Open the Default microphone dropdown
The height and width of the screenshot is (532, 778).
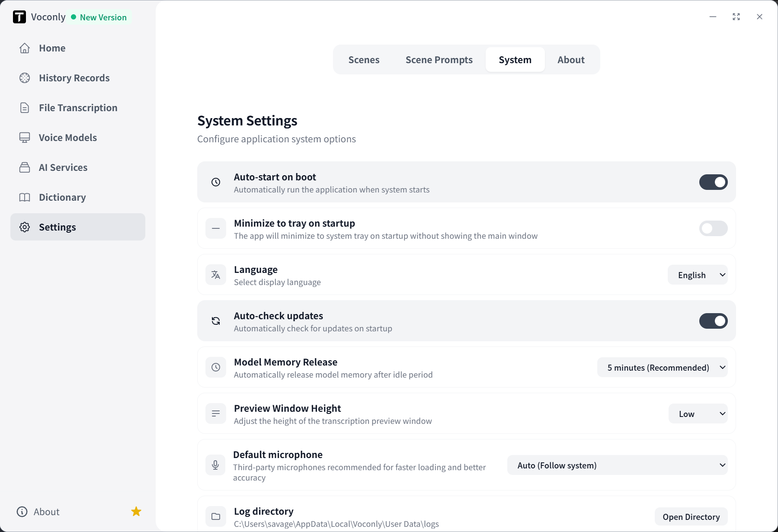coord(618,465)
